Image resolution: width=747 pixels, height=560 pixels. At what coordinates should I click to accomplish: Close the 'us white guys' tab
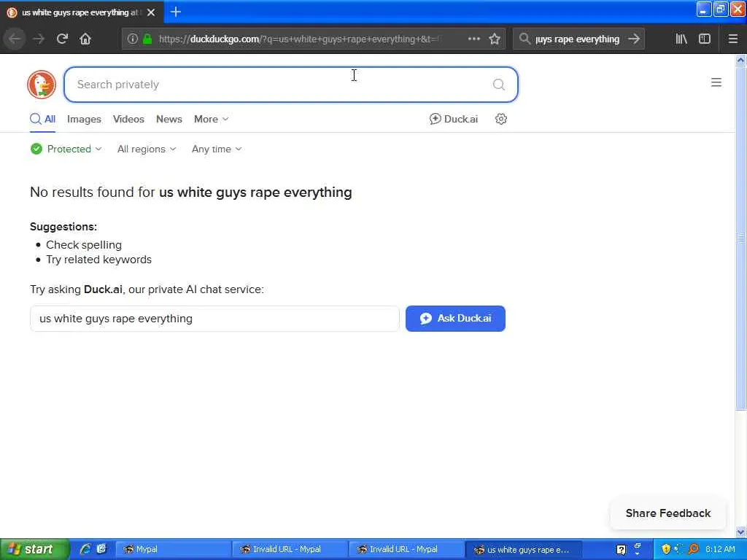coord(151,12)
